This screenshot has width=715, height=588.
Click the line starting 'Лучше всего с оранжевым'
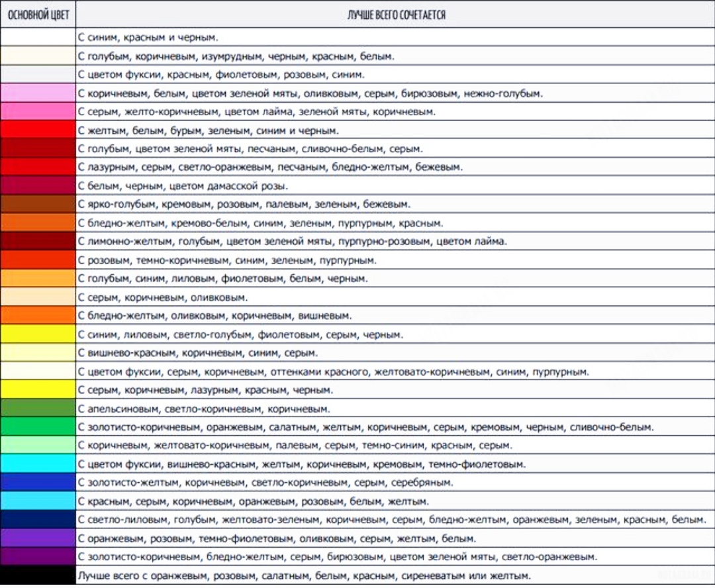[304, 575]
